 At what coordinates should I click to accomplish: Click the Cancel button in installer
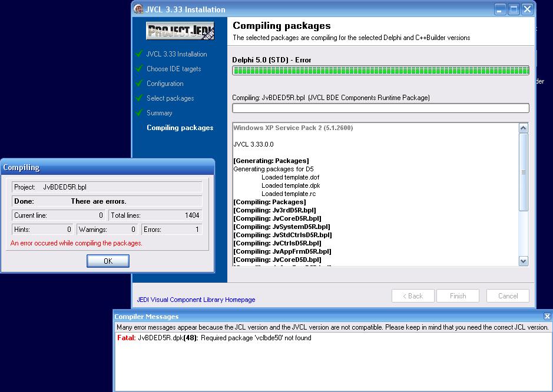[x=508, y=295]
